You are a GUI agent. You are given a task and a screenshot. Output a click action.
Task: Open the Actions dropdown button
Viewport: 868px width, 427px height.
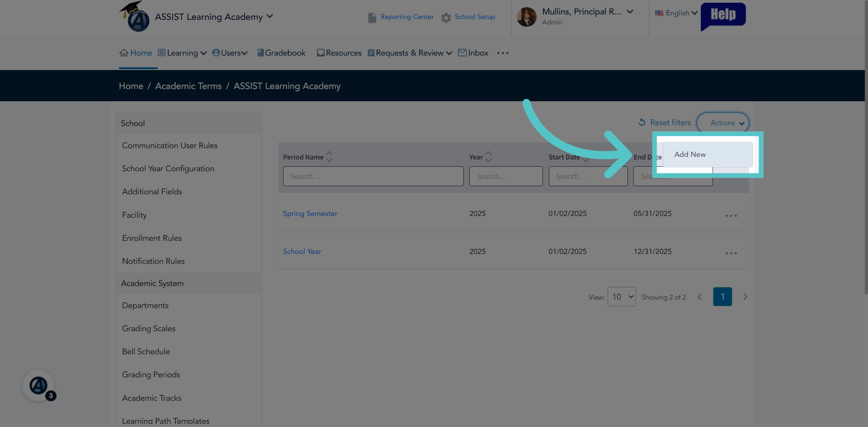click(723, 123)
